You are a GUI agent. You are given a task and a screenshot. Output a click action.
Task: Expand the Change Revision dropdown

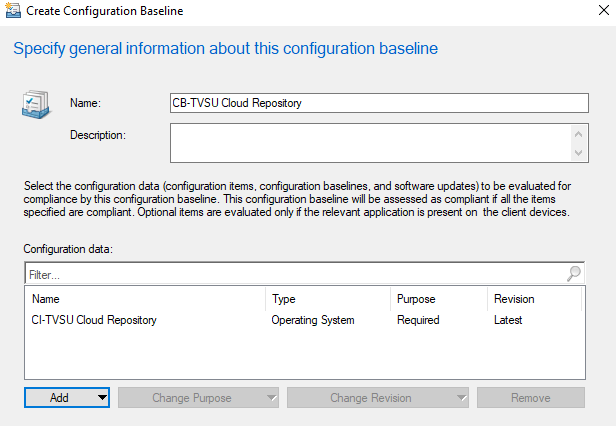(461, 397)
